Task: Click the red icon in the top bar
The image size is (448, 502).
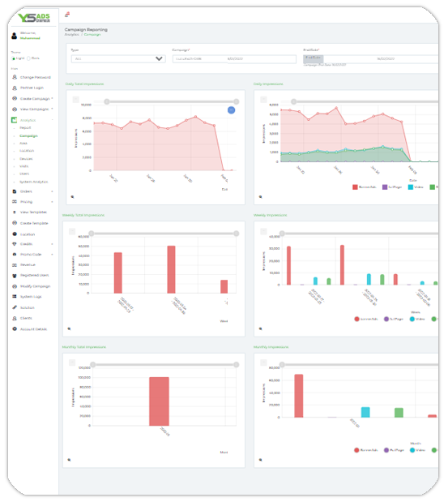Action: coord(67,15)
